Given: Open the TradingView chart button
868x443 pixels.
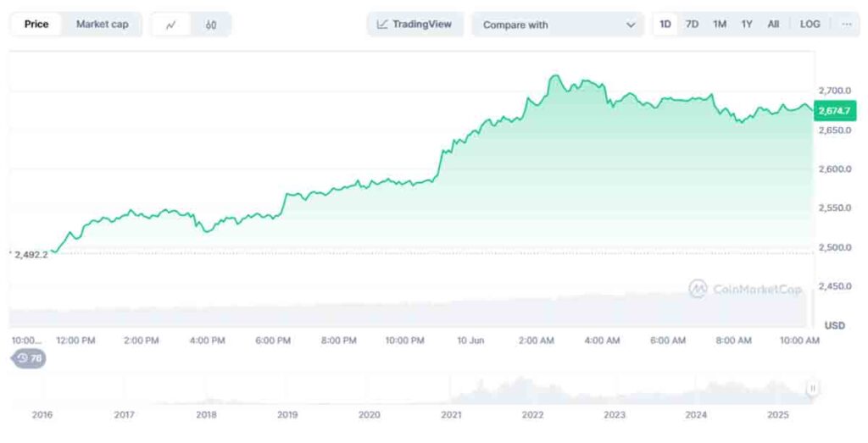Looking at the screenshot, I should point(415,25).
